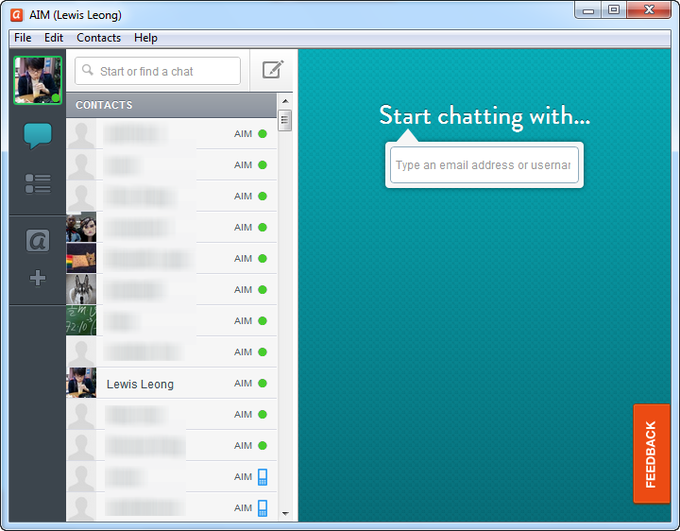
Task: Open the Contacts menu
Action: [98, 38]
